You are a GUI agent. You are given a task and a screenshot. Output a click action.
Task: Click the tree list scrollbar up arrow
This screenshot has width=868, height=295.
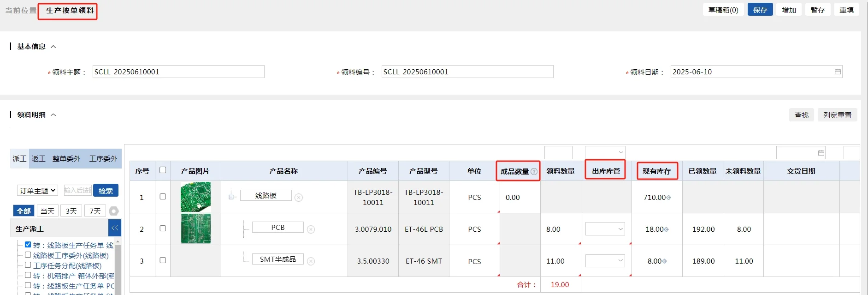click(x=118, y=241)
